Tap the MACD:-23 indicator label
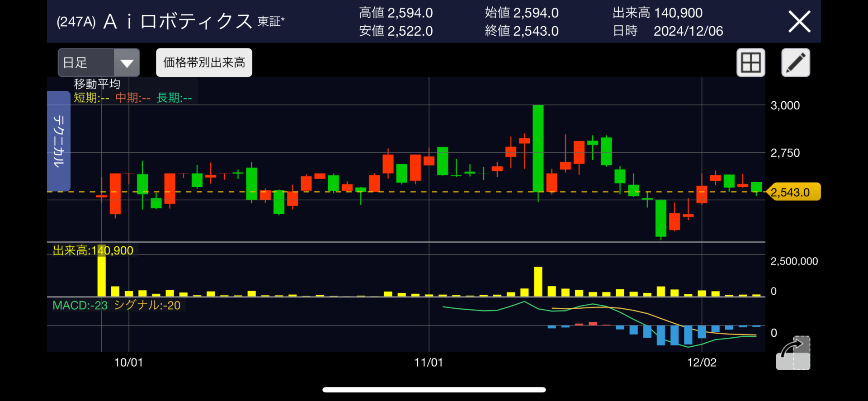The image size is (868, 401). point(80,306)
